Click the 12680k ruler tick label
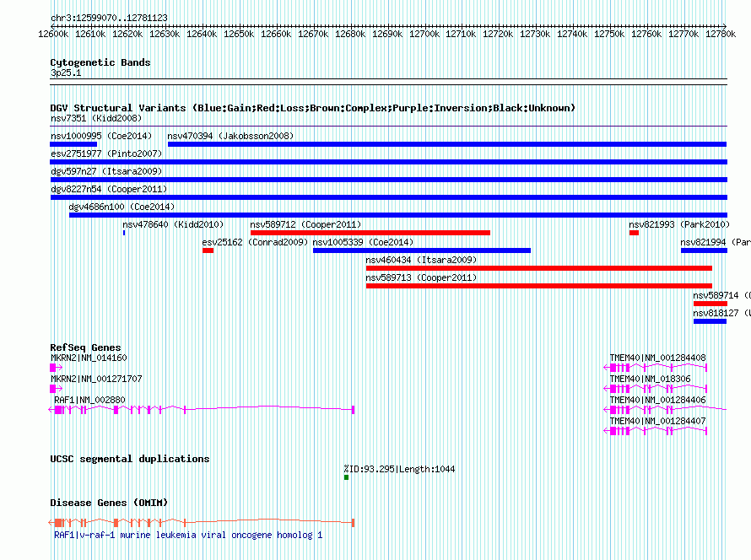 pos(350,34)
